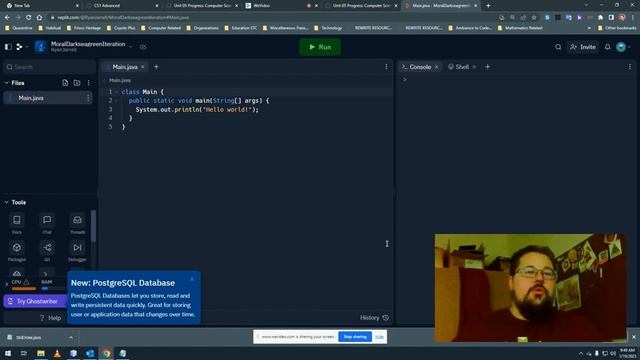
Task: Click the Tools panel scrollbar
Action: pyautogui.click(x=93, y=225)
